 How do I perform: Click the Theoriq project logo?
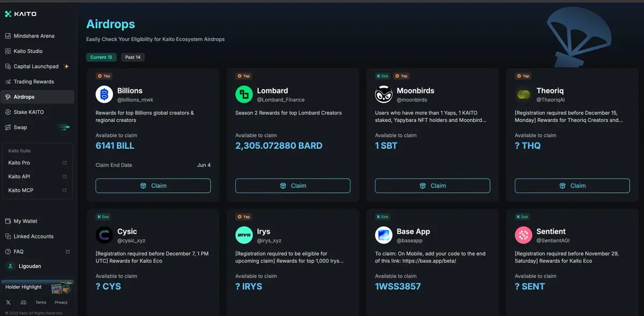pyautogui.click(x=523, y=95)
